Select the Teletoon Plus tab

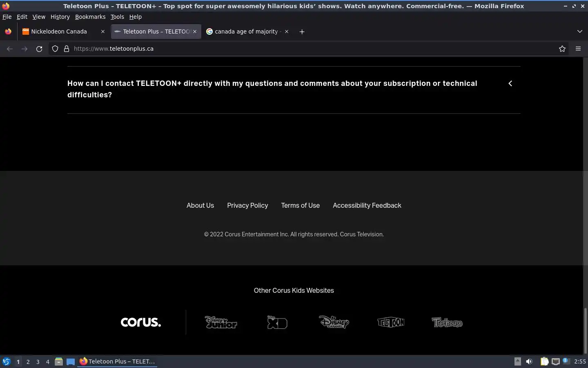[156, 31]
